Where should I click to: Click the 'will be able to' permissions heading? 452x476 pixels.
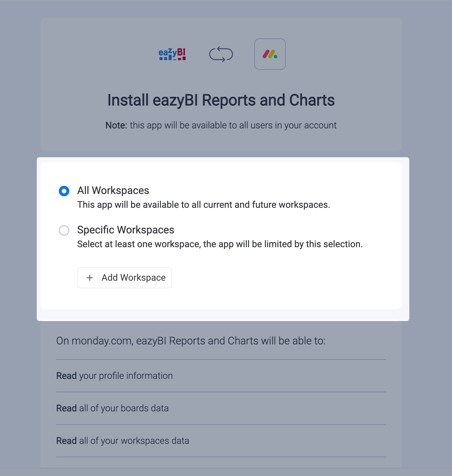tap(191, 341)
